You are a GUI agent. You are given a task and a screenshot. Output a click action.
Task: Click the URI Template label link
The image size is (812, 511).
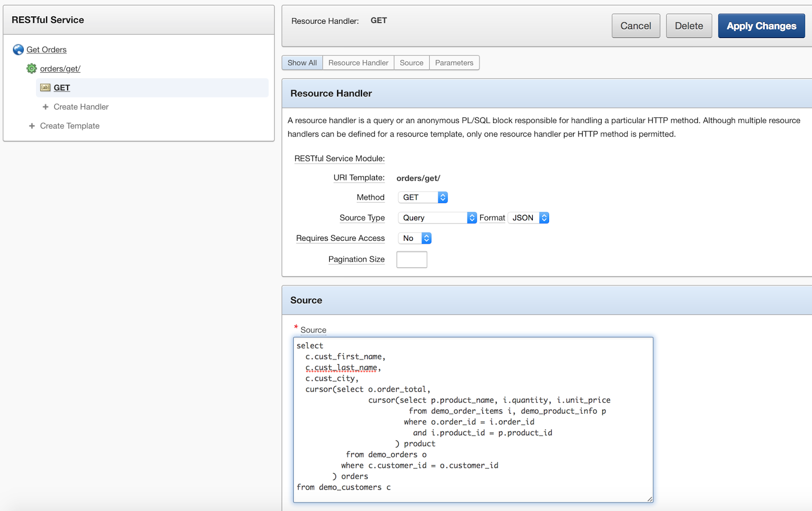[x=359, y=178]
